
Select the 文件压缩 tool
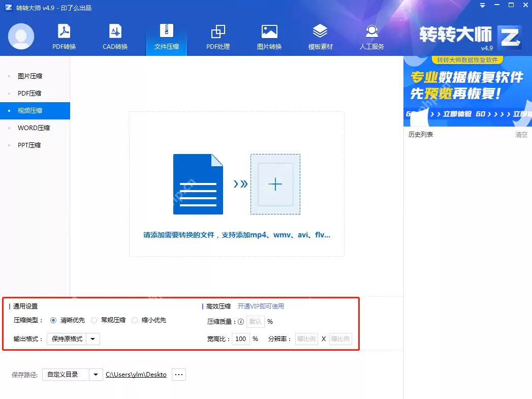[x=167, y=36]
